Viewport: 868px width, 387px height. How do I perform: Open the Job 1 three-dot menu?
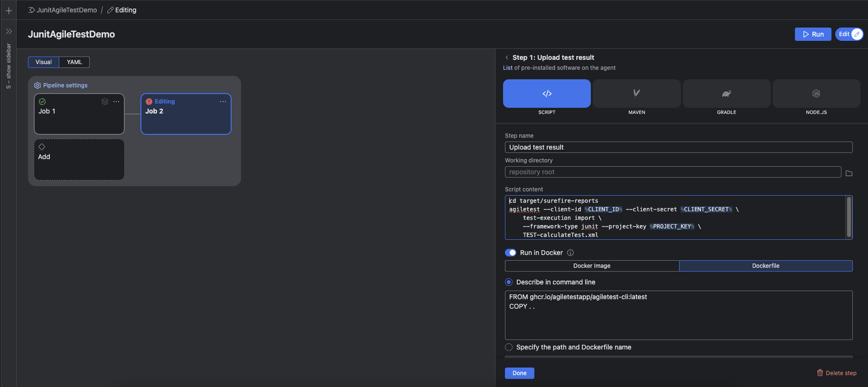(116, 102)
